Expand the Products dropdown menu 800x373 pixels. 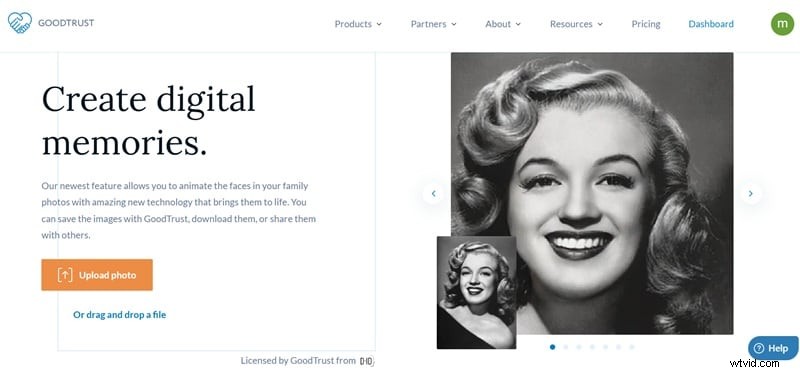[x=358, y=24]
